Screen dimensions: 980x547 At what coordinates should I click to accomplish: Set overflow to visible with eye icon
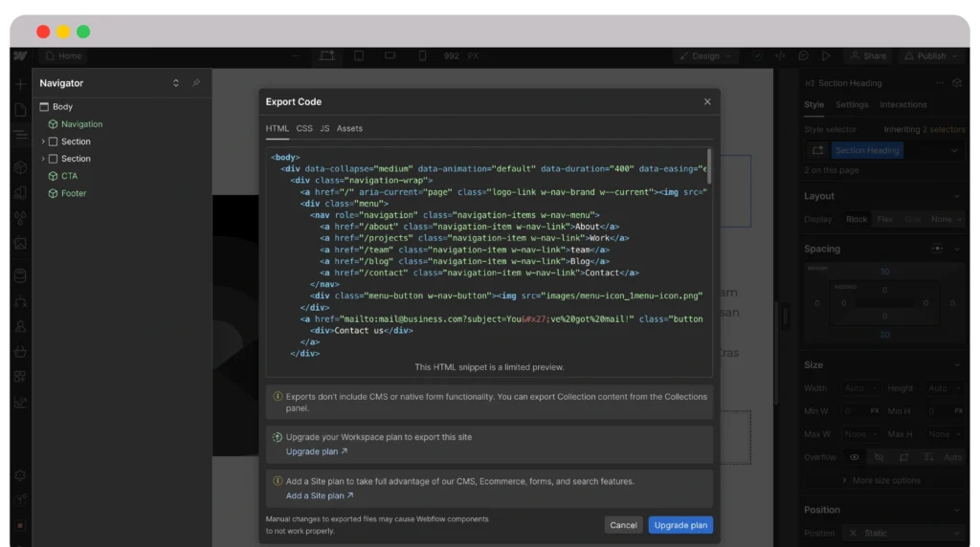(855, 457)
